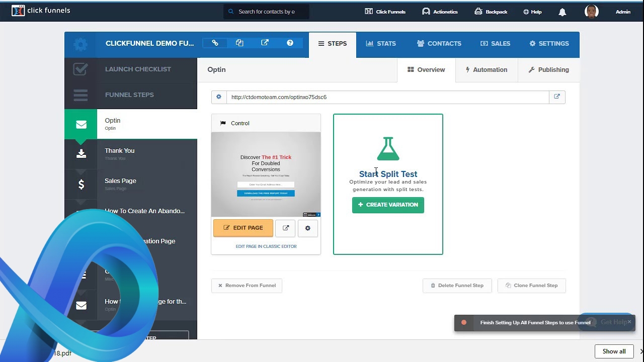Click the Clickfunnel Demo funnel title
Viewport: 644px width, 362px height.
(149, 43)
